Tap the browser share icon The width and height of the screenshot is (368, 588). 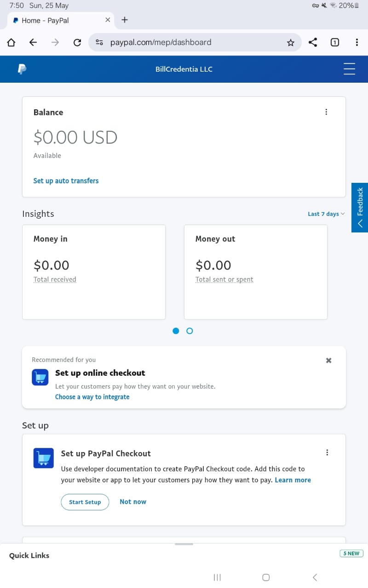(x=313, y=42)
